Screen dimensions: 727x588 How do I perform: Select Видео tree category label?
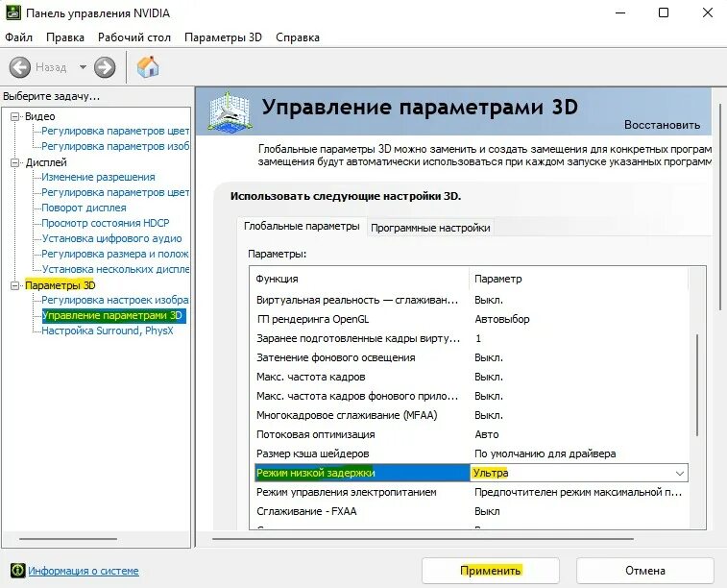[40, 116]
